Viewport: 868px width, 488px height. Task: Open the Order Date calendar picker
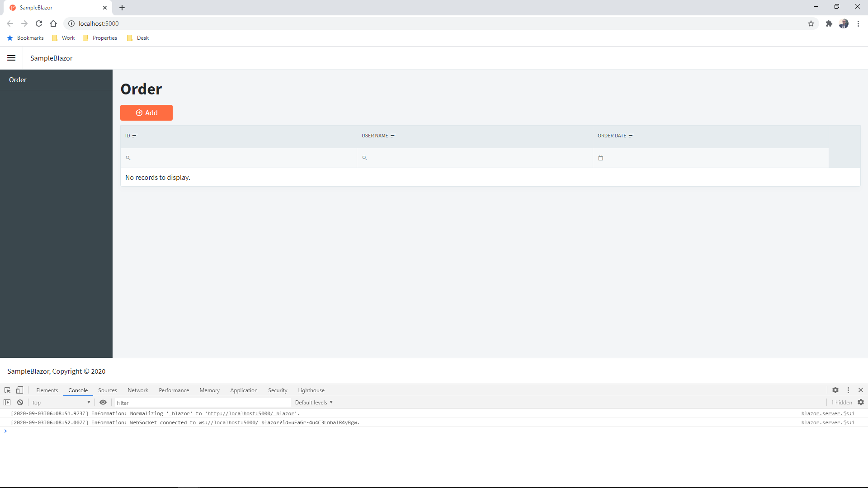(600, 158)
